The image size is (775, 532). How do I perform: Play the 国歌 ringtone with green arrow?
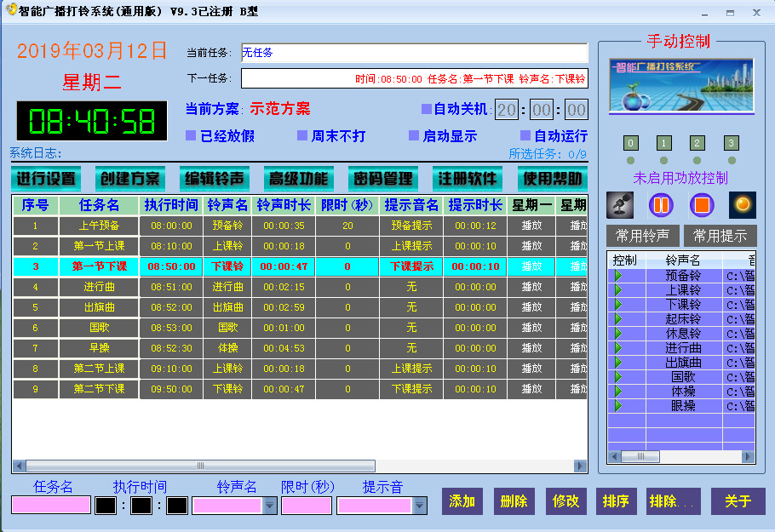point(618,377)
